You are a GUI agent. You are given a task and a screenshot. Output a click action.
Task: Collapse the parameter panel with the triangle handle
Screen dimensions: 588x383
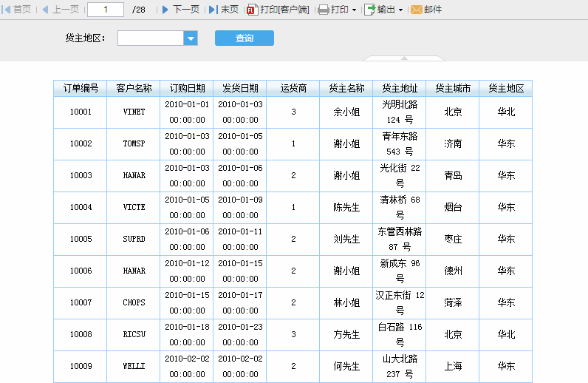pos(405,58)
